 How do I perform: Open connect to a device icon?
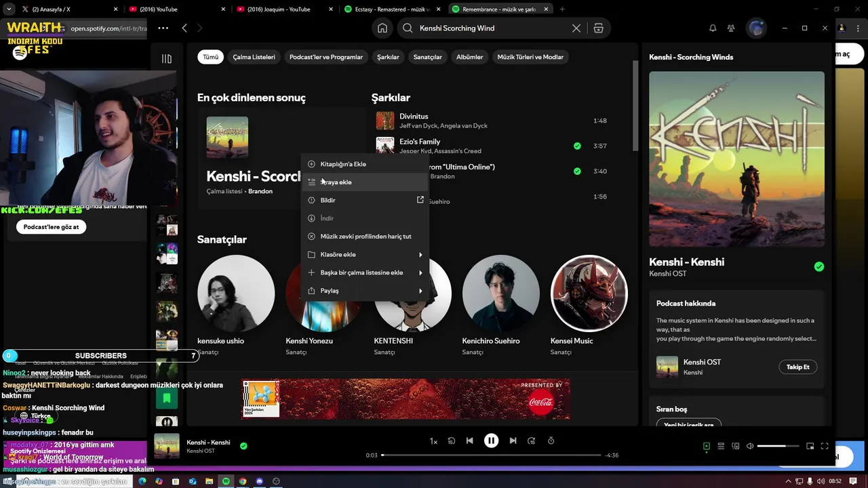[736, 446]
